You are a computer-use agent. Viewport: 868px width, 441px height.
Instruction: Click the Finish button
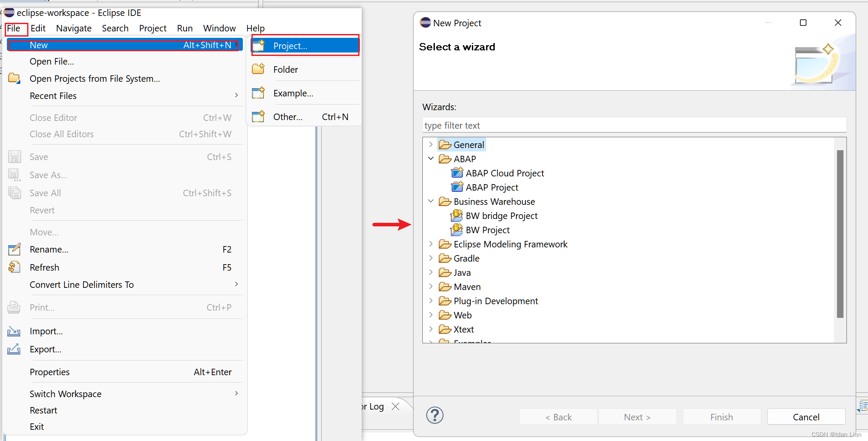point(722,416)
